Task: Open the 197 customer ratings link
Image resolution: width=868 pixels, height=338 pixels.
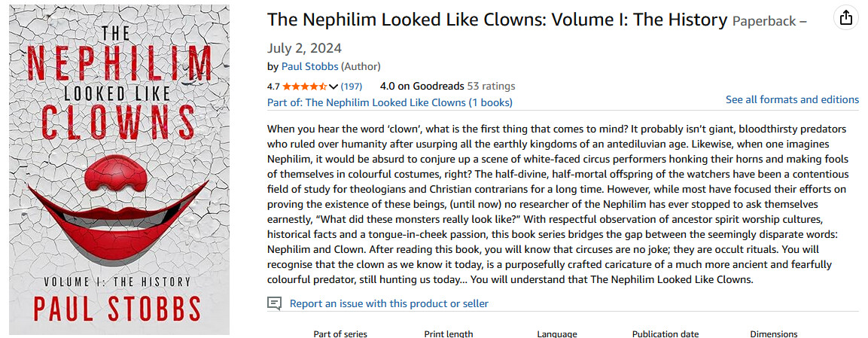Action: (x=352, y=87)
